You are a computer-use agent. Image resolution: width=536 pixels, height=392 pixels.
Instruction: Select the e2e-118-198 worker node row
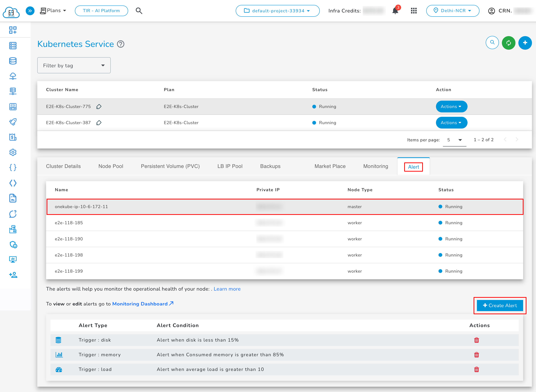coord(285,255)
